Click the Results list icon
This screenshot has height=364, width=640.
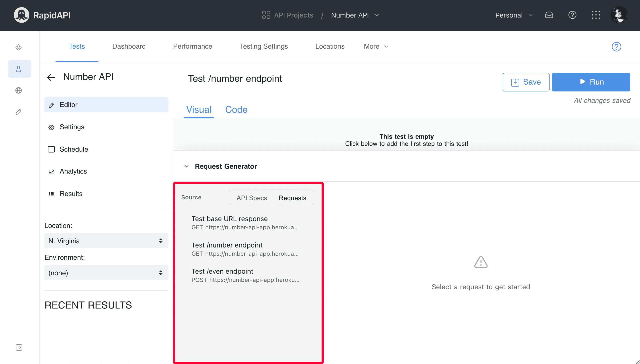tap(51, 194)
